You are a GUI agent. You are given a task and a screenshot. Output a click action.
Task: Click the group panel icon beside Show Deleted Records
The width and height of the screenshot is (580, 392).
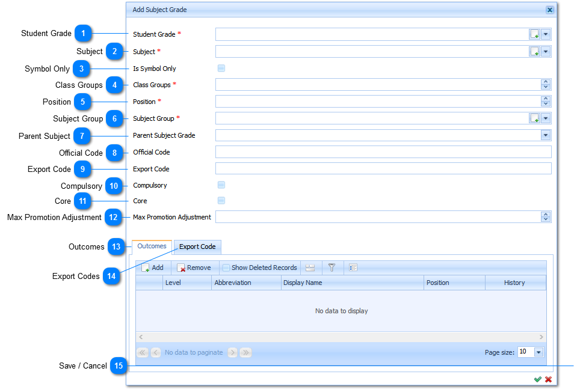pyautogui.click(x=310, y=268)
